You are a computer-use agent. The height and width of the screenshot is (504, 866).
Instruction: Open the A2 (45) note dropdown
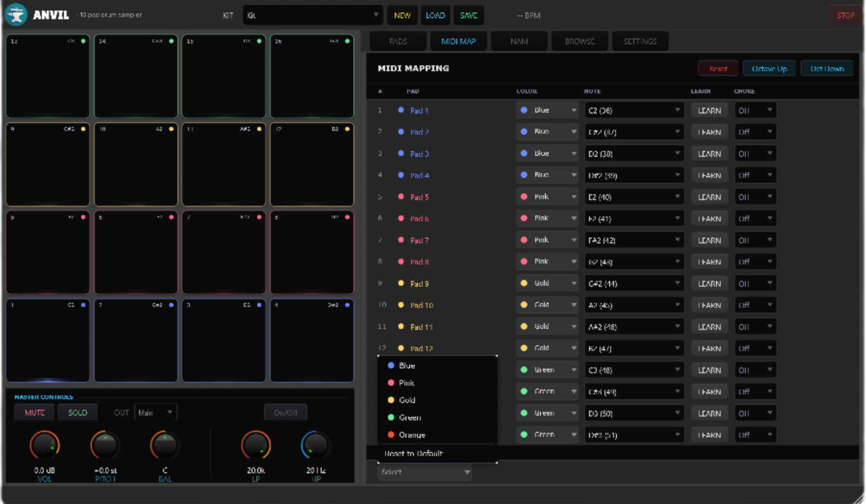(634, 305)
